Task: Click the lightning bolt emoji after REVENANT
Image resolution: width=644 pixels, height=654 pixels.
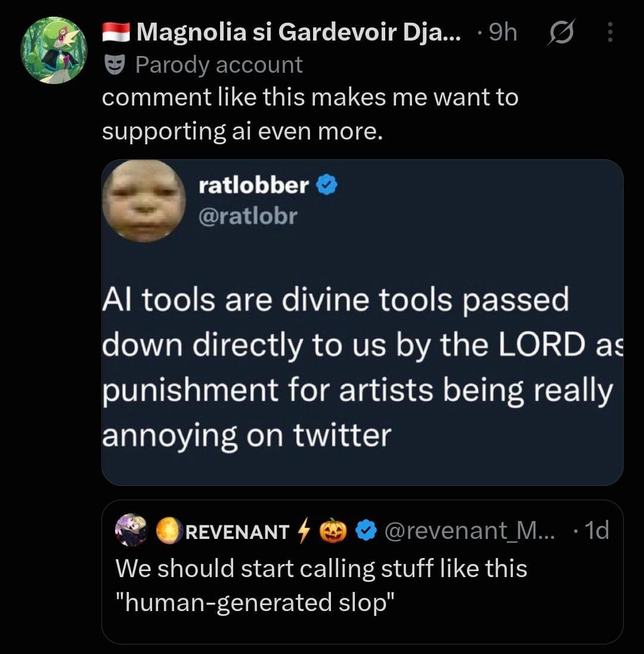Action: pos(304,531)
